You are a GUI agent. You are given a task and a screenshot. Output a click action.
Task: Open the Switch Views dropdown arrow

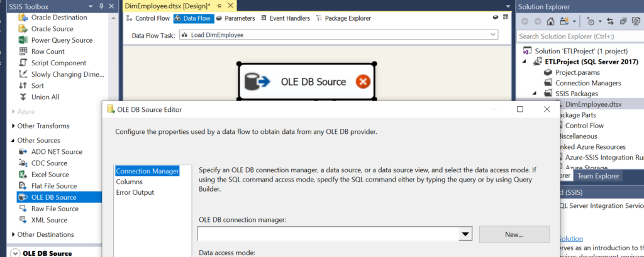click(574, 21)
